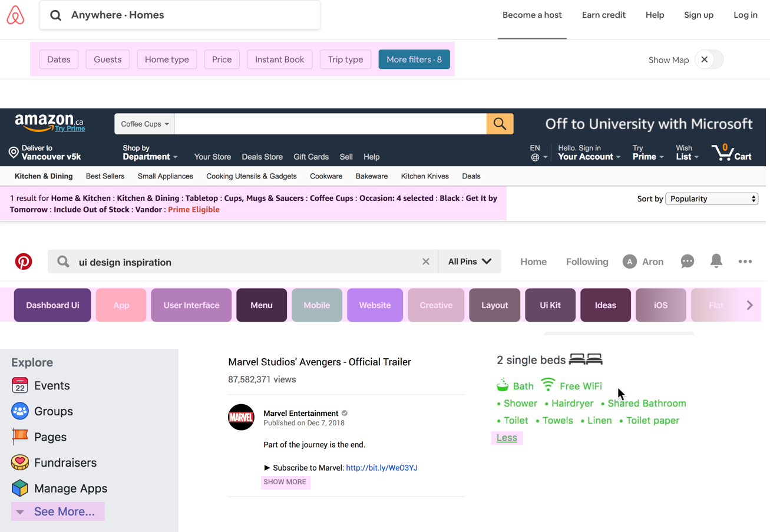Open the Dates filter
This screenshot has width=770, height=532.
click(59, 60)
